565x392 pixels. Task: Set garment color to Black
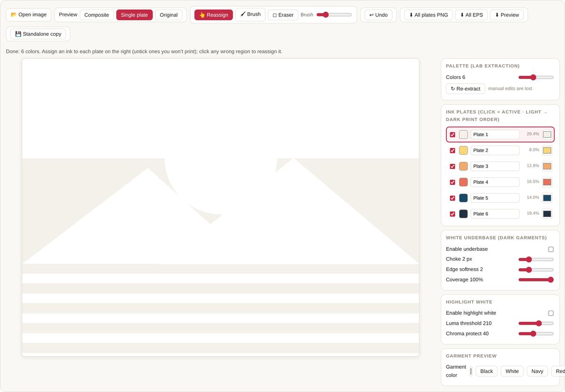pos(486,371)
